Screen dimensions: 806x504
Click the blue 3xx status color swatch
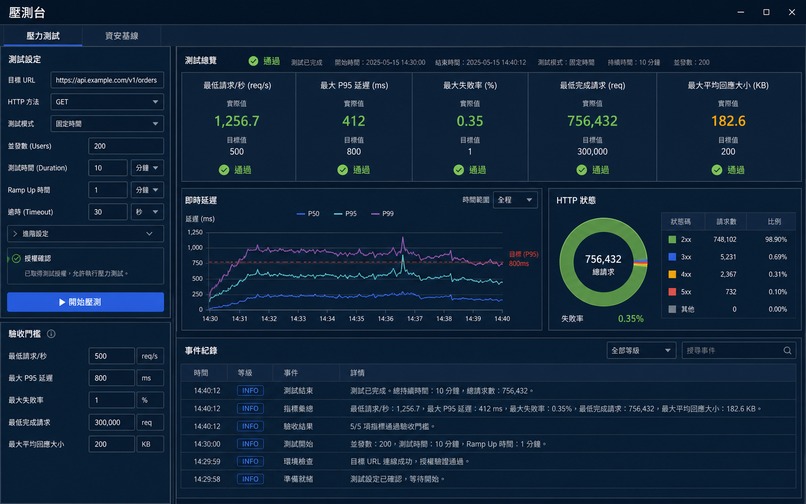tap(672, 257)
